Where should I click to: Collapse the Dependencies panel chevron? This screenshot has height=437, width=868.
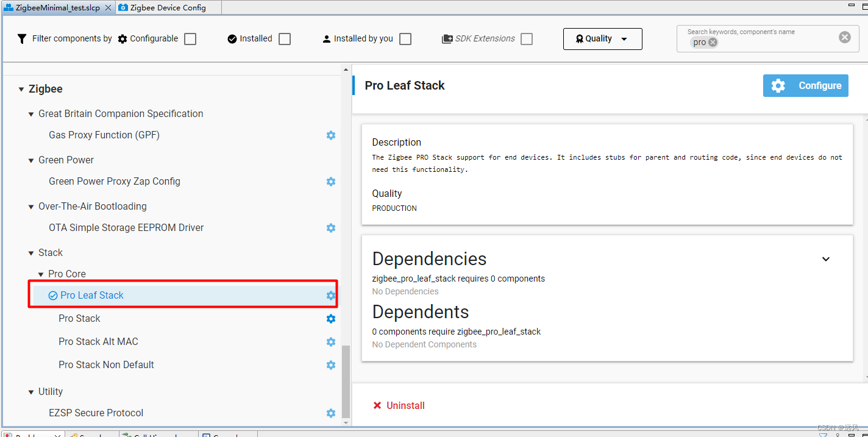[x=826, y=259]
